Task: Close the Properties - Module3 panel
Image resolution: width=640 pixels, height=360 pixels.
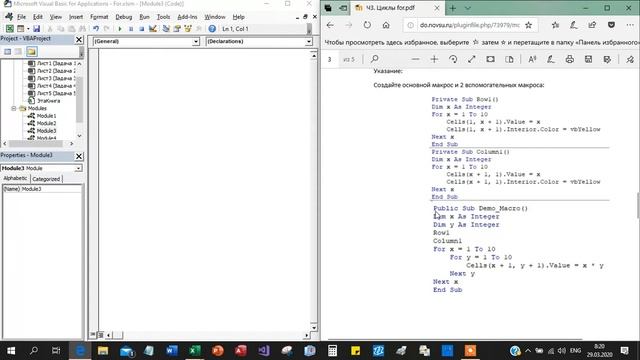Action: click(79, 156)
